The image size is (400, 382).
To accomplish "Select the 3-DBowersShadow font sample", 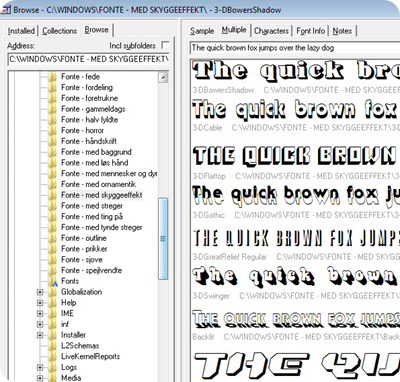I will [x=296, y=71].
